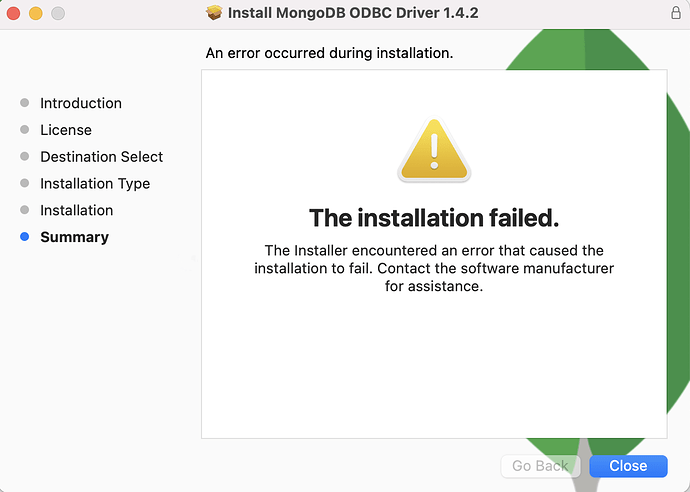Minimize the installer with the yellow button
Image resolution: width=690 pixels, height=492 pixels.
(35, 13)
